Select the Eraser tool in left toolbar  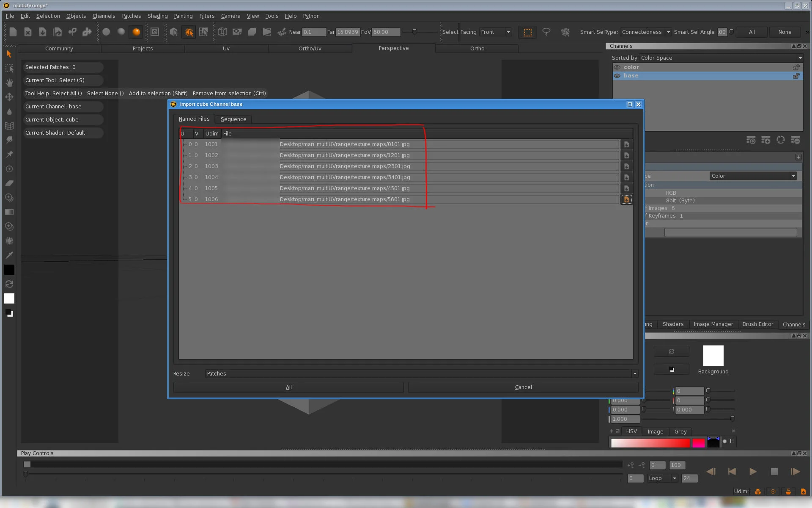coord(9,183)
